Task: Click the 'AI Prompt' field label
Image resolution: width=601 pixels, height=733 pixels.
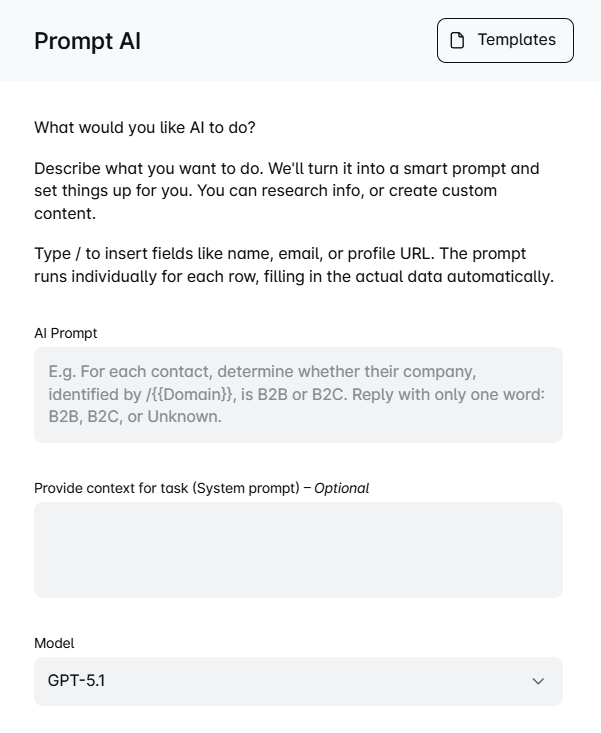Action: point(65,333)
